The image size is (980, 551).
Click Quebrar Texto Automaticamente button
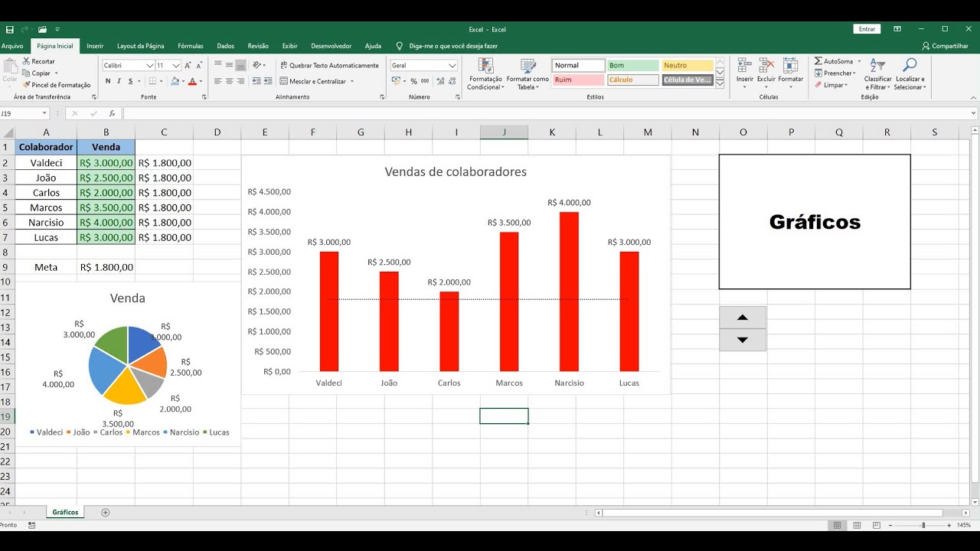pyautogui.click(x=329, y=65)
